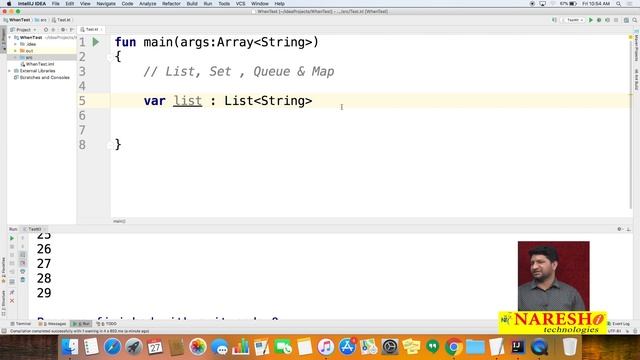Click the list variable on line 5
The width and height of the screenshot is (640, 360).
(187, 101)
